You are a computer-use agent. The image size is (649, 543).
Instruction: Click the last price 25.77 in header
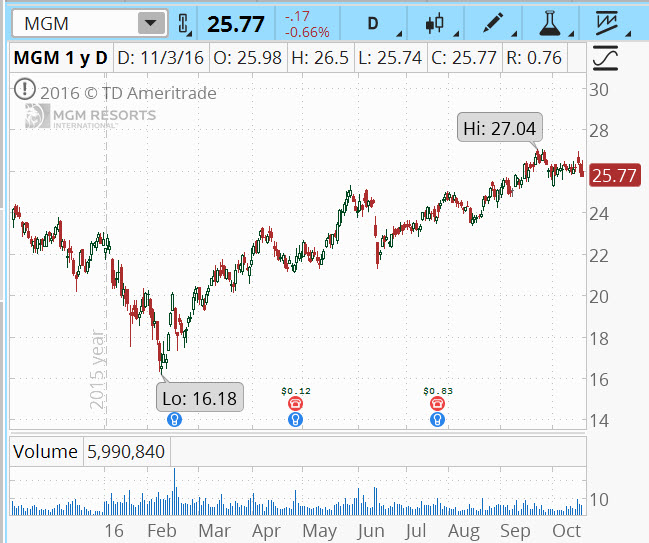click(236, 24)
